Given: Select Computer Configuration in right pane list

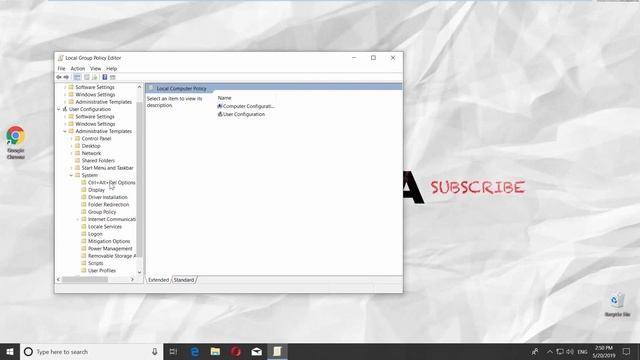Looking at the screenshot, I should pyautogui.click(x=246, y=107).
